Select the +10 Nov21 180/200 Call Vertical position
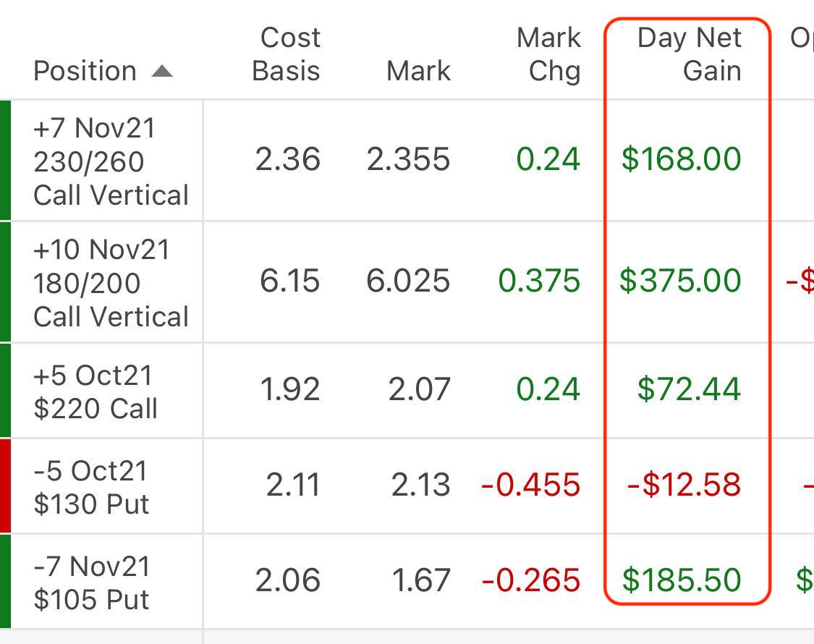The image size is (814, 644). (x=111, y=283)
